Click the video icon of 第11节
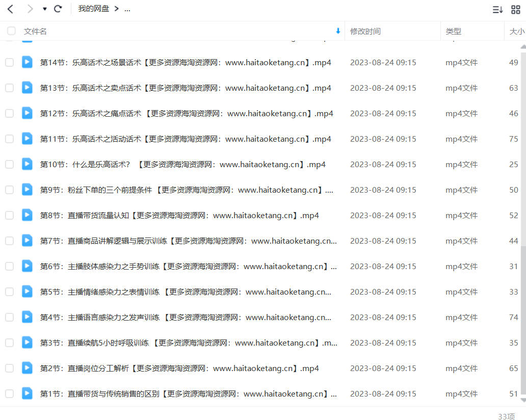Viewport: 526px width, 420px height. click(27, 139)
